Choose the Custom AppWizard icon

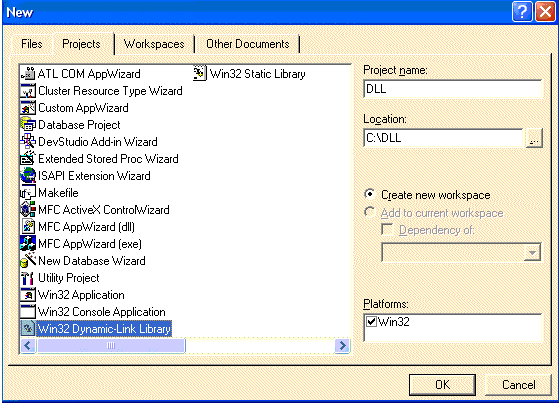[x=28, y=108]
